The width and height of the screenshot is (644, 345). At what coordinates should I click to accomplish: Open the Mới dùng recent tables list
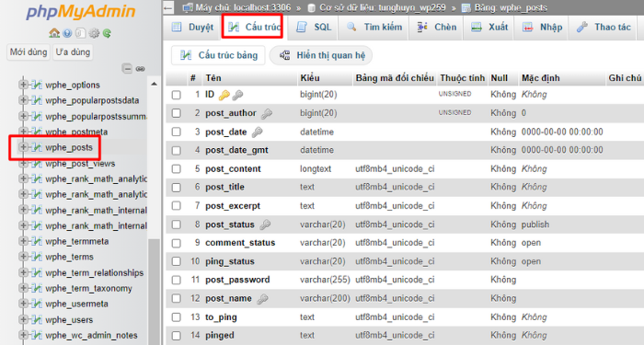pos(29,52)
